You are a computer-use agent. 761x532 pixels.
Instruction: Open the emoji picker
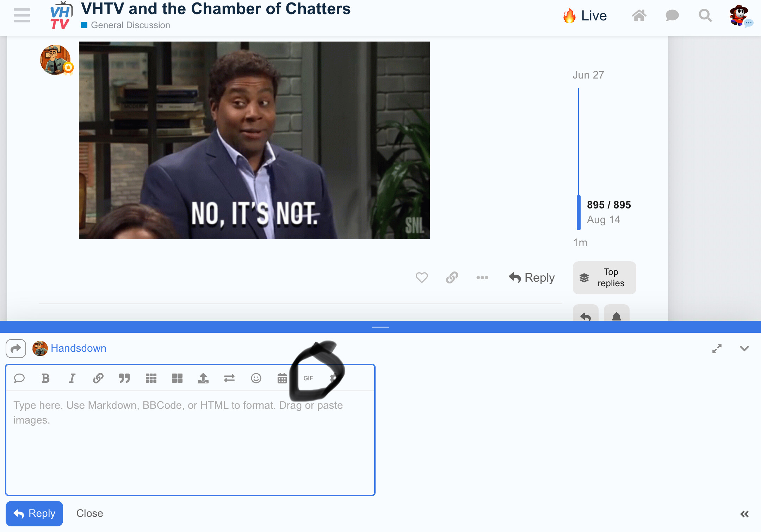[256, 378]
